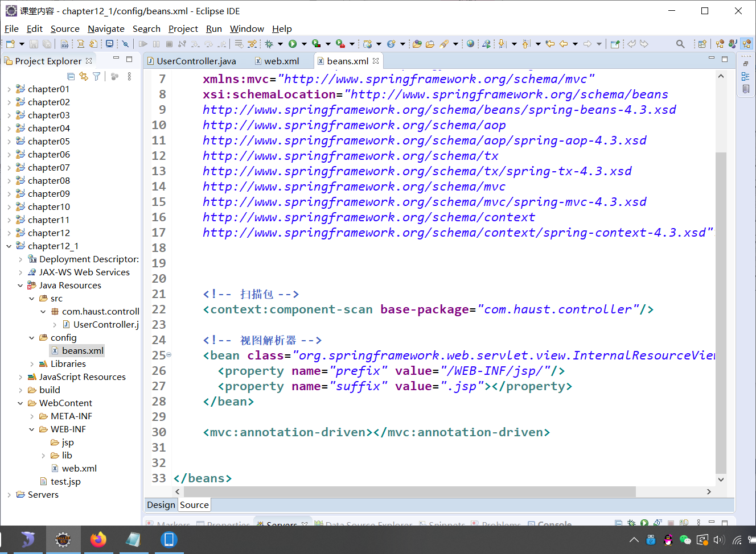The image size is (756, 554).
Task: Click the Open Perspective icon
Action: (702, 44)
